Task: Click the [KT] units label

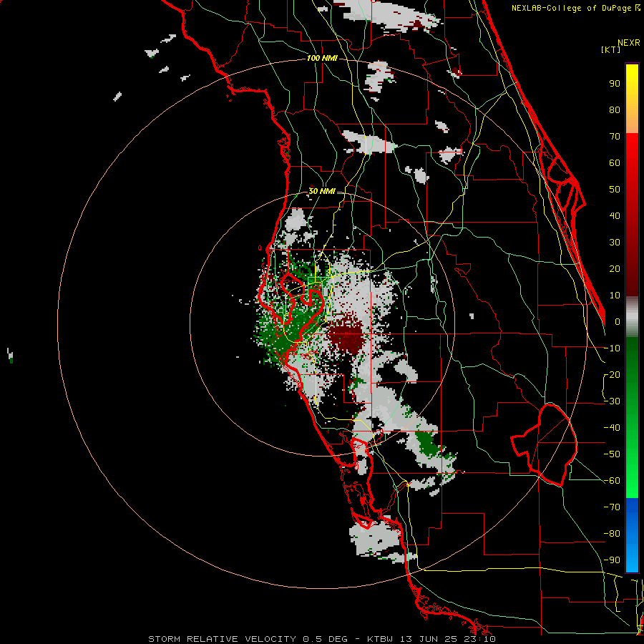Action: point(611,49)
